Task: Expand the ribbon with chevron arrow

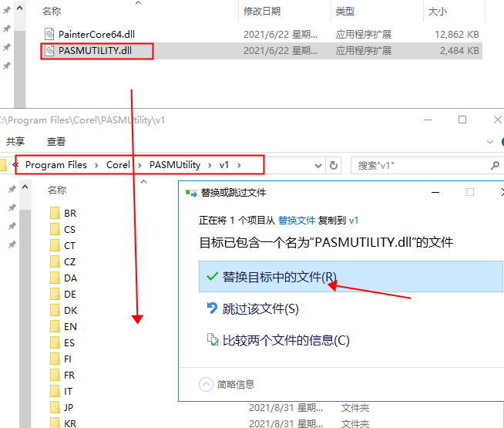Action: coord(490,142)
